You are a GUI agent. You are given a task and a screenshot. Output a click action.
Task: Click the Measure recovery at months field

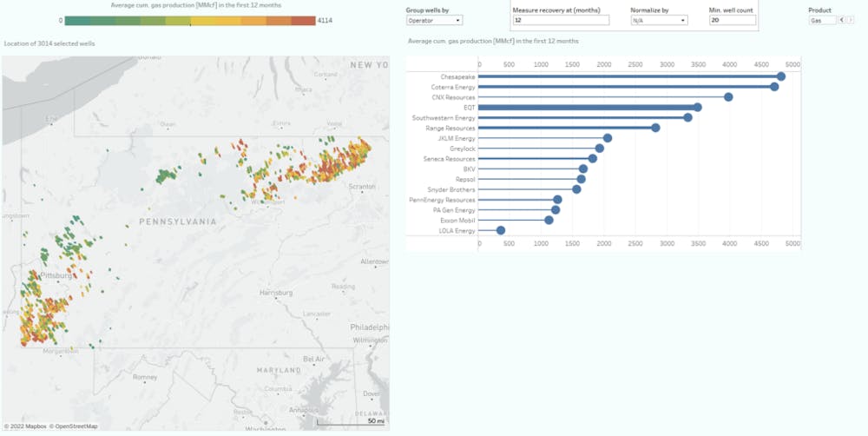click(x=561, y=21)
